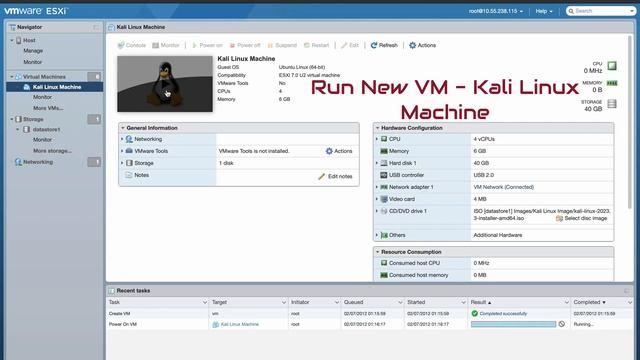Select Monitor under datastore1
This screenshot has height=360, width=640.
(x=42, y=140)
